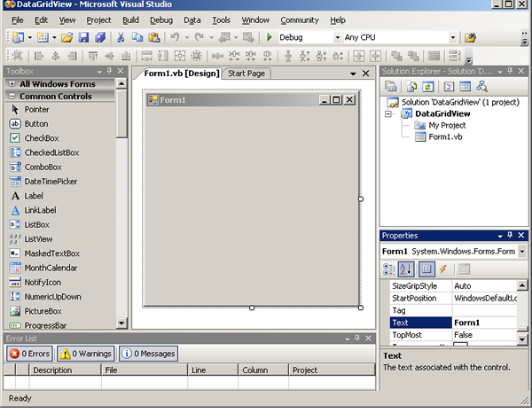Click the Paste clipboard icon

point(154,37)
